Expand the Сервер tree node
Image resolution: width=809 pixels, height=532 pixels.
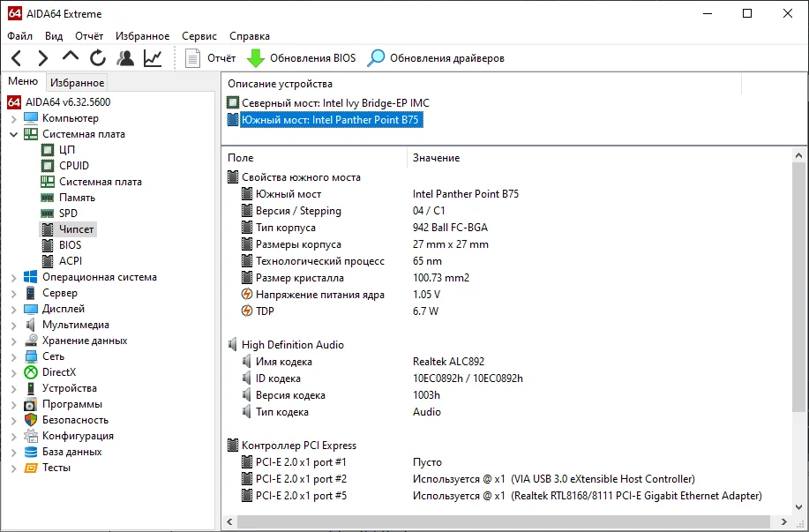pos(13,294)
